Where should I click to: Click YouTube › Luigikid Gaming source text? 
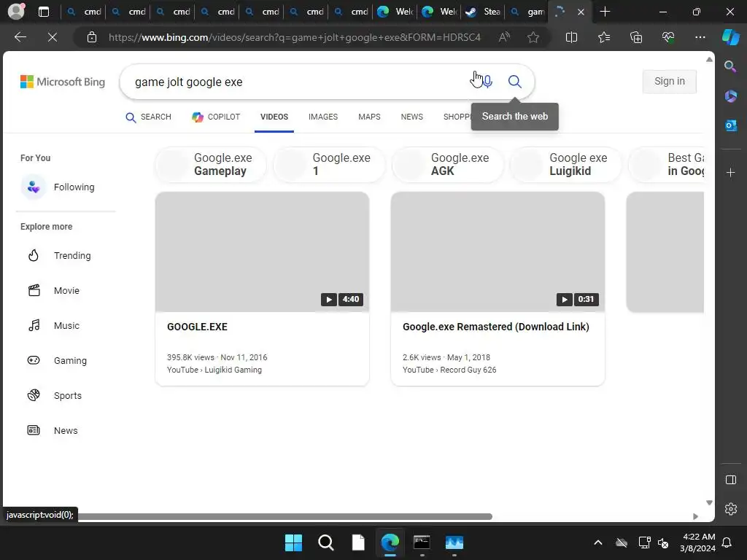(x=214, y=370)
